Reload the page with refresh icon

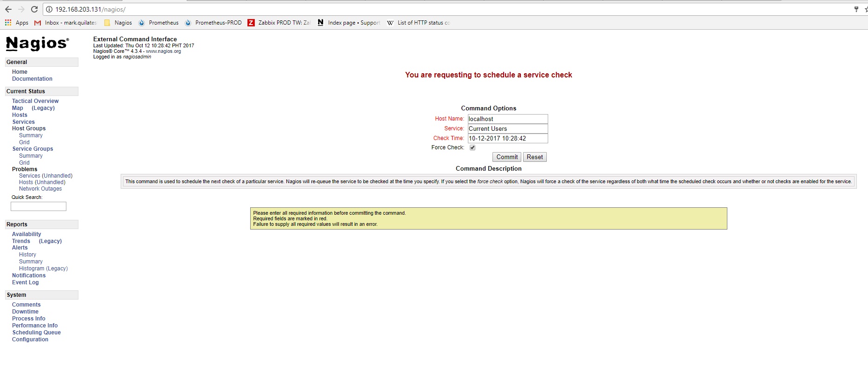click(34, 9)
